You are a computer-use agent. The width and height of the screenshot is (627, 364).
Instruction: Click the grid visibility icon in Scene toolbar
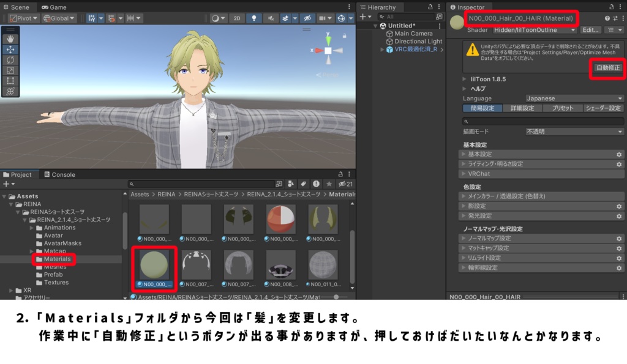tap(92, 18)
